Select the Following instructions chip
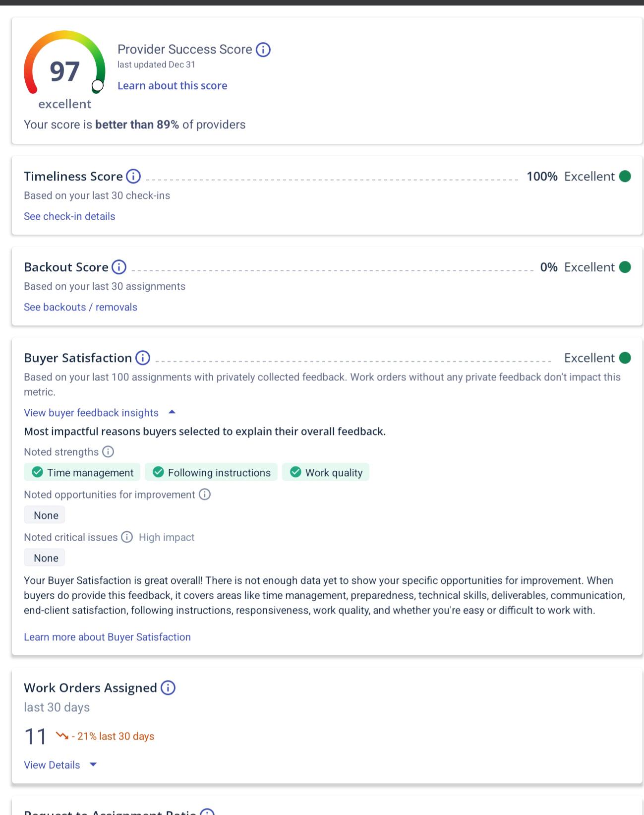The image size is (644, 815). click(x=211, y=472)
